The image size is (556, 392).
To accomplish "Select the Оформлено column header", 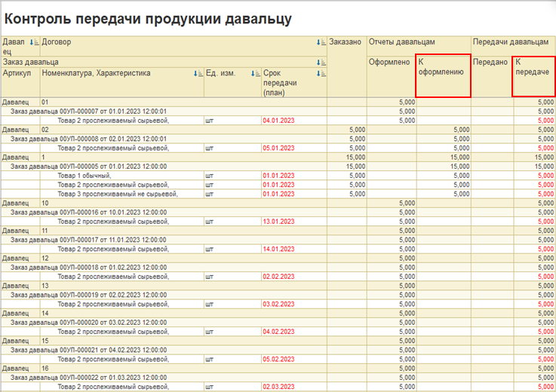I will 391,77.
